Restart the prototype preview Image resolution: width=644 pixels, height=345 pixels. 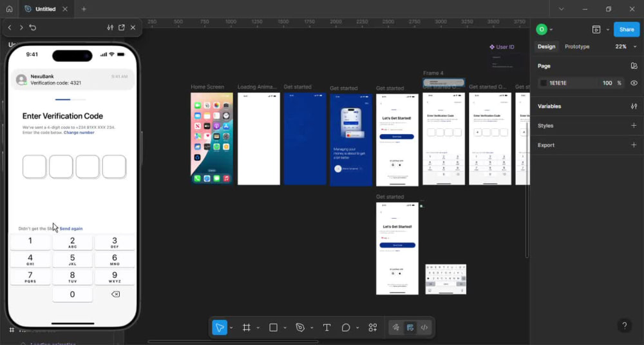coord(33,28)
